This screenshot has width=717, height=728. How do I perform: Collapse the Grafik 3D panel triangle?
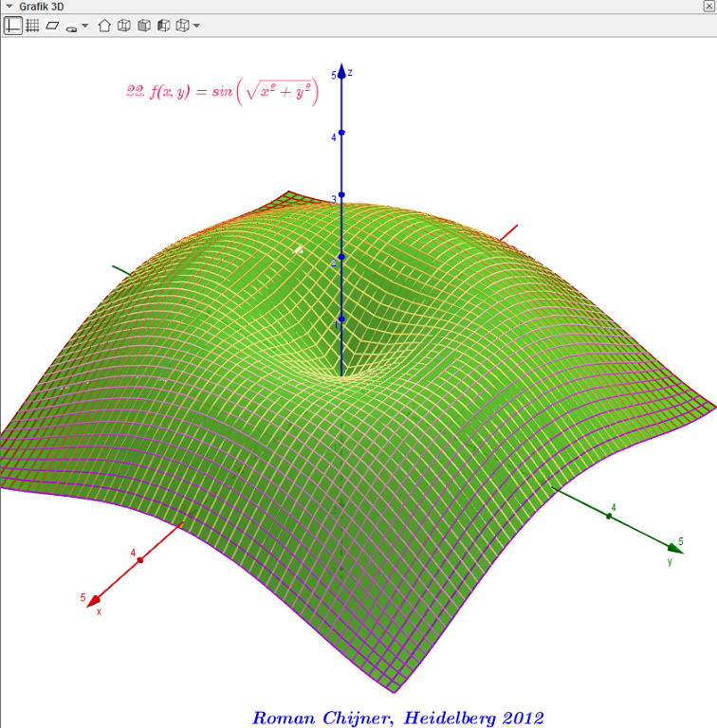(x=9, y=7)
